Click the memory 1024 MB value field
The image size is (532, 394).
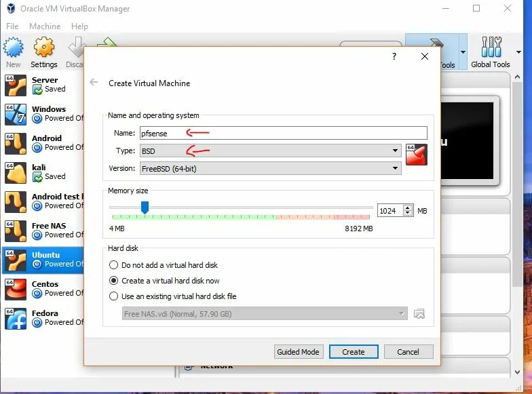point(391,210)
